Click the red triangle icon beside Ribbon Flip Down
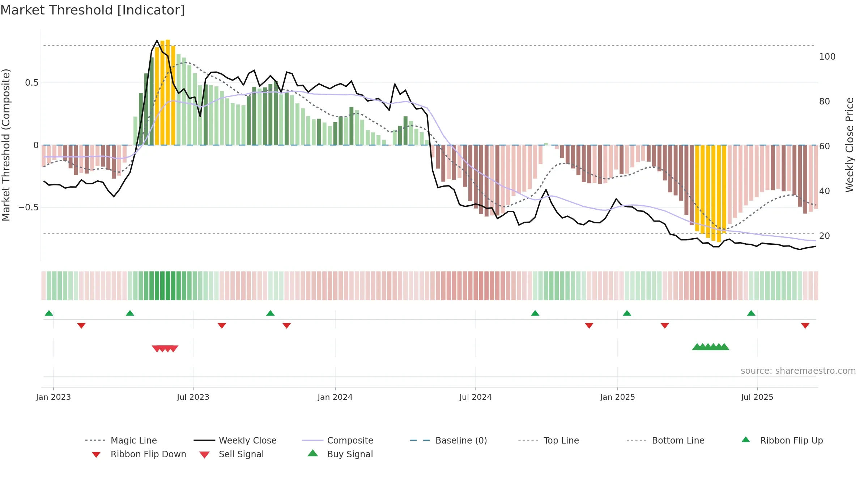Screen dimensions: 868x488 96,455
